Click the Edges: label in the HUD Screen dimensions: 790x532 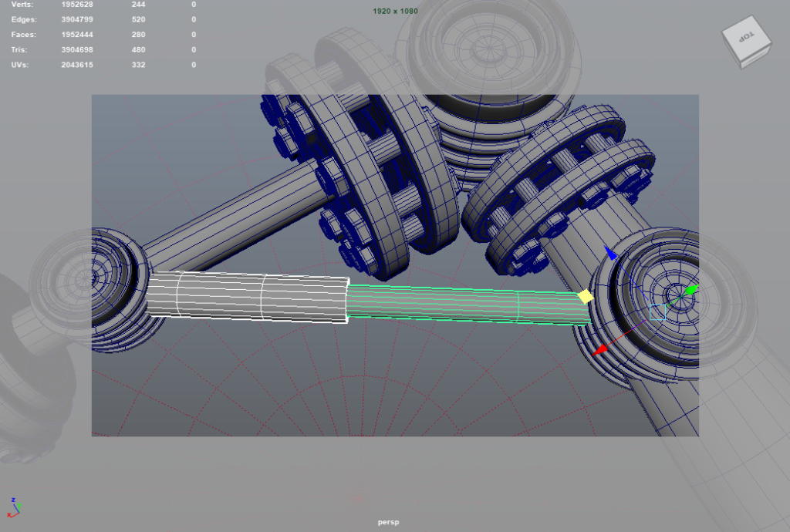pyautogui.click(x=24, y=19)
